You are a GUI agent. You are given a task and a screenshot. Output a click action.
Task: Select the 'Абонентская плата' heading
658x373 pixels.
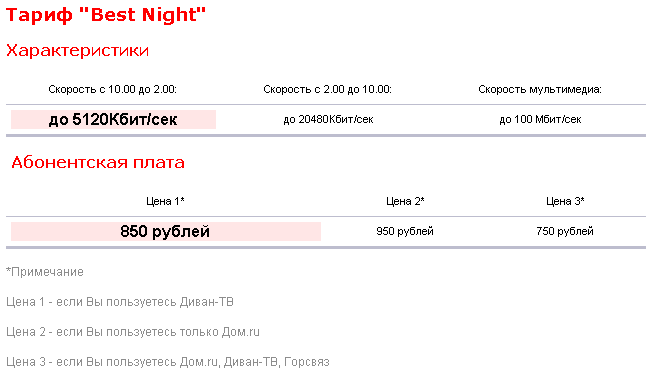coord(98,162)
